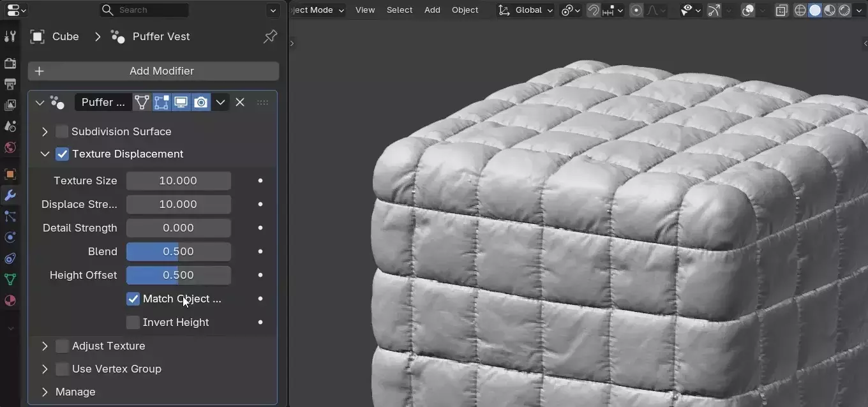Click the Texture Size value field
This screenshot has width=868, height=407.
179,181
